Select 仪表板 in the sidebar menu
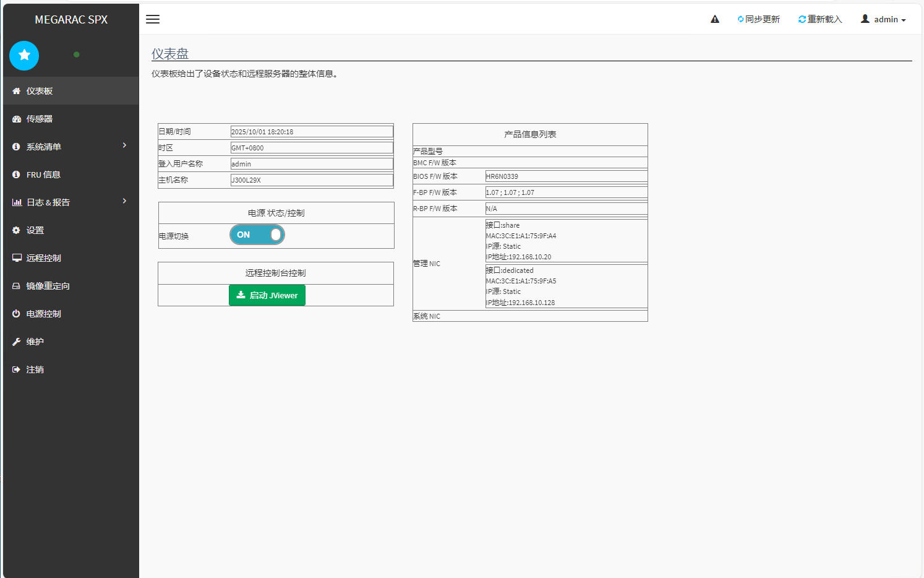The image size is (924, 578). [x=40, y=91]
